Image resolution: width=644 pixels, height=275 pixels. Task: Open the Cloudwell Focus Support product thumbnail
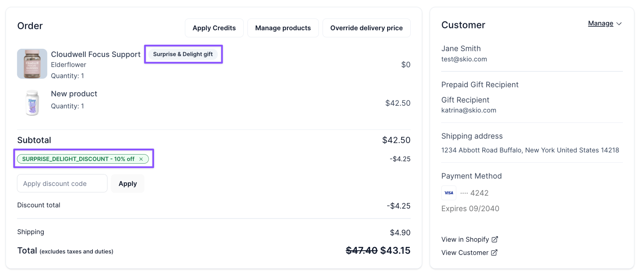pos(32,64)
